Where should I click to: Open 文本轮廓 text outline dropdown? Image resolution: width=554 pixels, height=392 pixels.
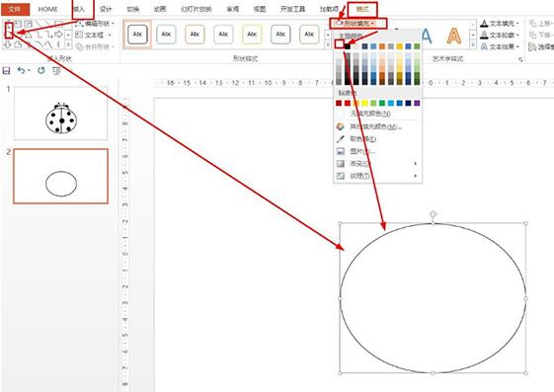500,35
